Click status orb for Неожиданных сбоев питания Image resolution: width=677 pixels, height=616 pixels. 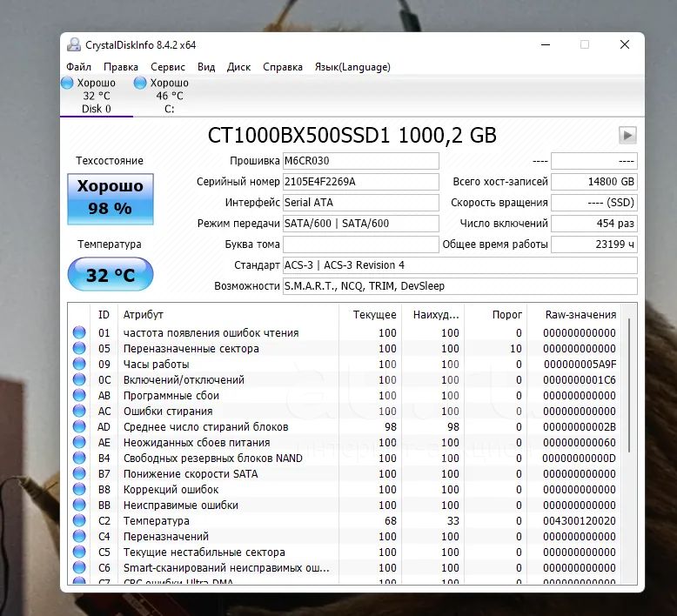click(x=79, y=443)
